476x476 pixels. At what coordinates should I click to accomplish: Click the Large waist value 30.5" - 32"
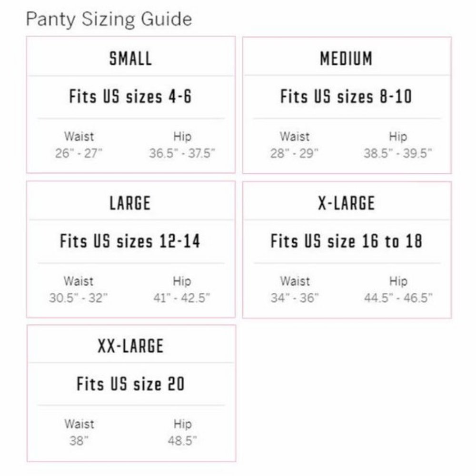pyautogui.click(x=79, y=298)
